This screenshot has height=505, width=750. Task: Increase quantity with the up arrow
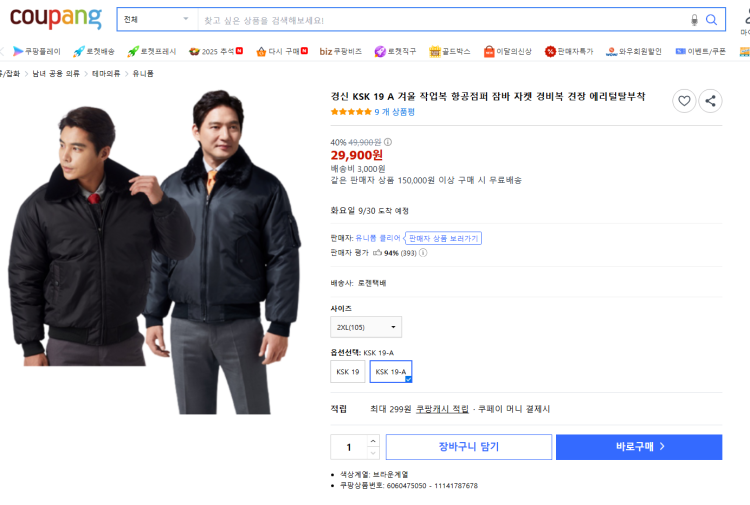click(x=373, y=440)
